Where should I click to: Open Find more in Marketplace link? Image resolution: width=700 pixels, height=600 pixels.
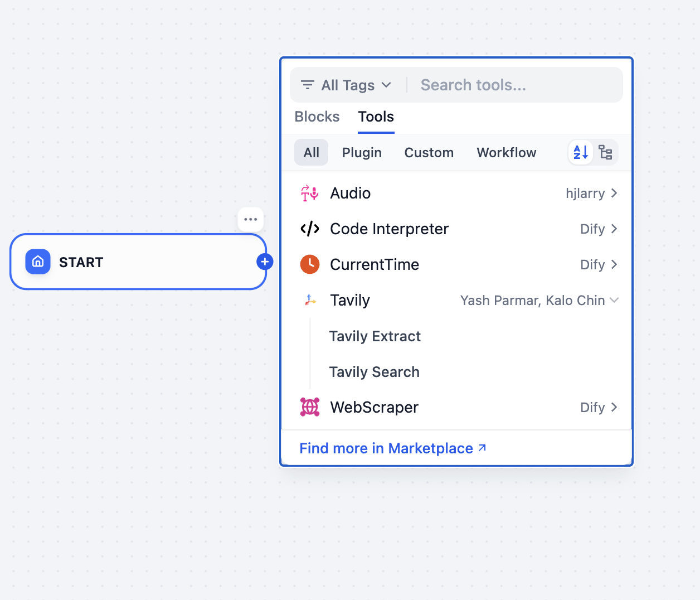[393, 448]
